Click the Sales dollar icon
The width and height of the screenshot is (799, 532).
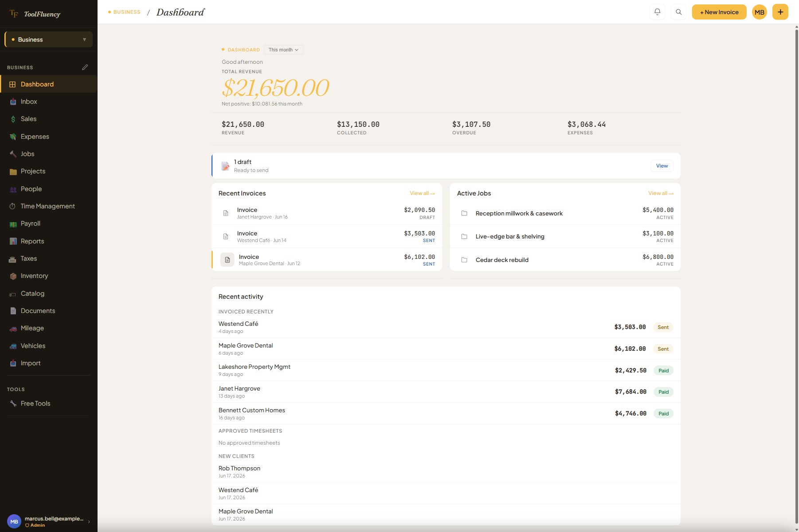[x=13, y=119]
